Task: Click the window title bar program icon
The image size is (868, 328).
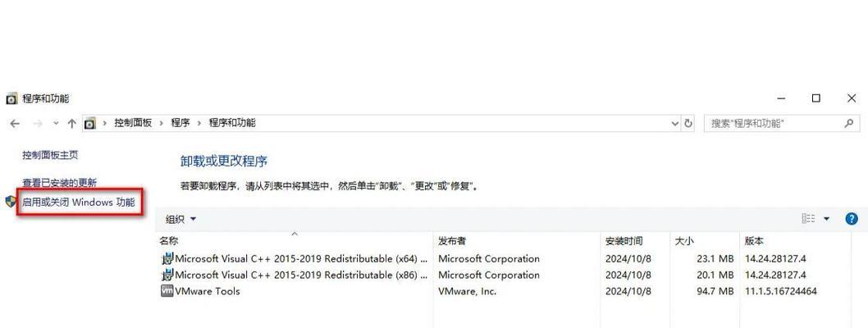Action: (x=11, y=98)
